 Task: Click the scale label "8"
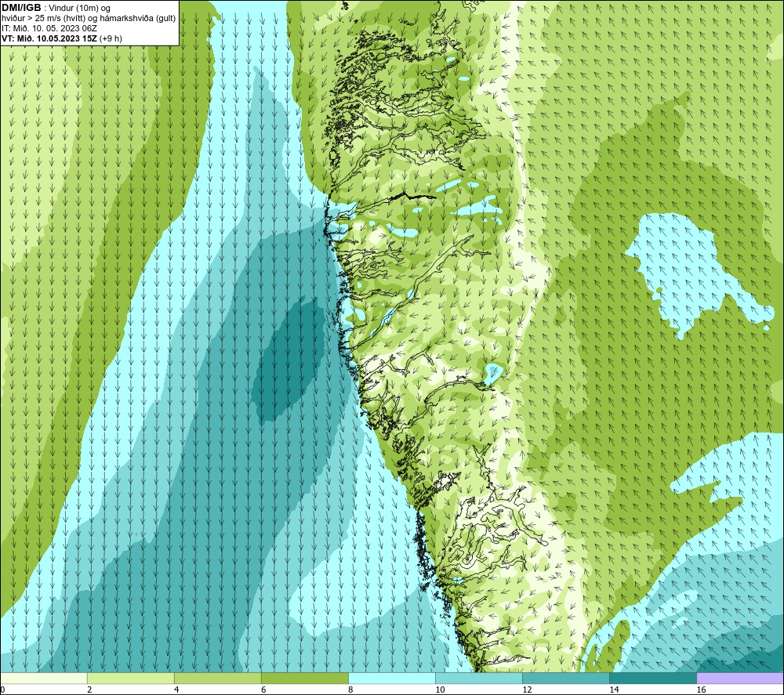350,690
